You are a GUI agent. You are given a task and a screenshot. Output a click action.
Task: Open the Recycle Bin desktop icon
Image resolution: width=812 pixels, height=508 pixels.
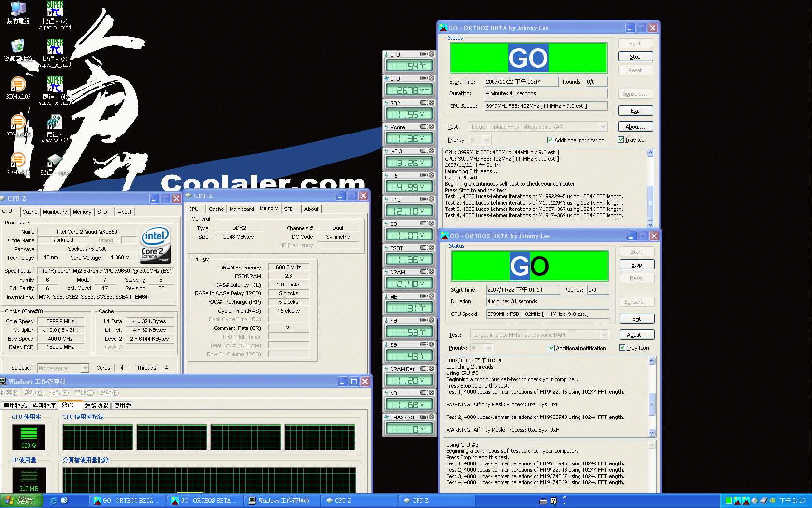18,50
